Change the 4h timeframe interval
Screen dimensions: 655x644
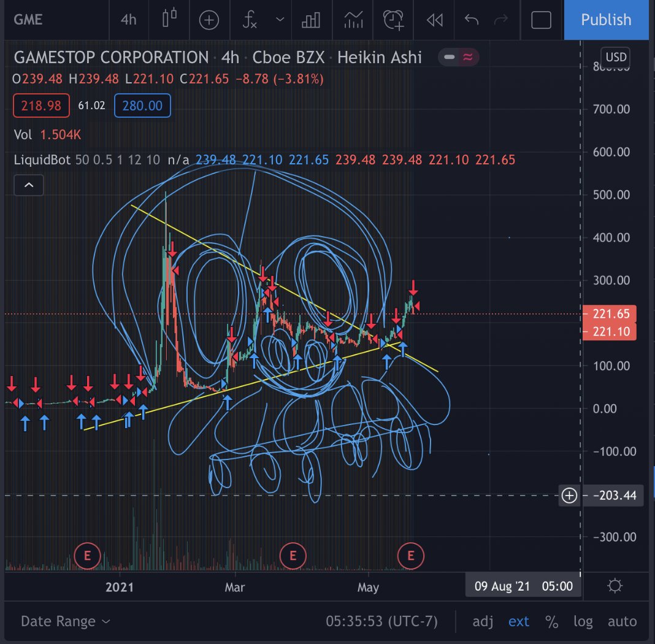128,20
